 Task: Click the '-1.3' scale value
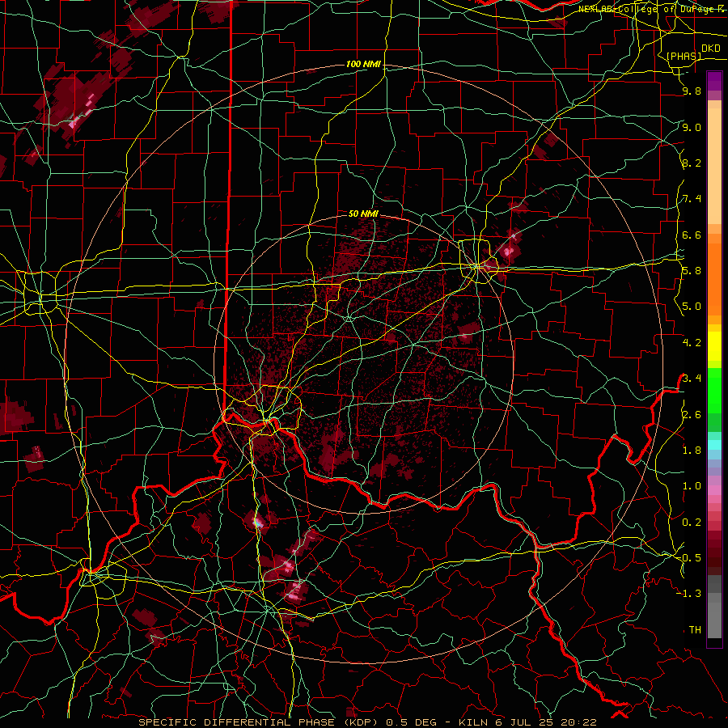689,594
